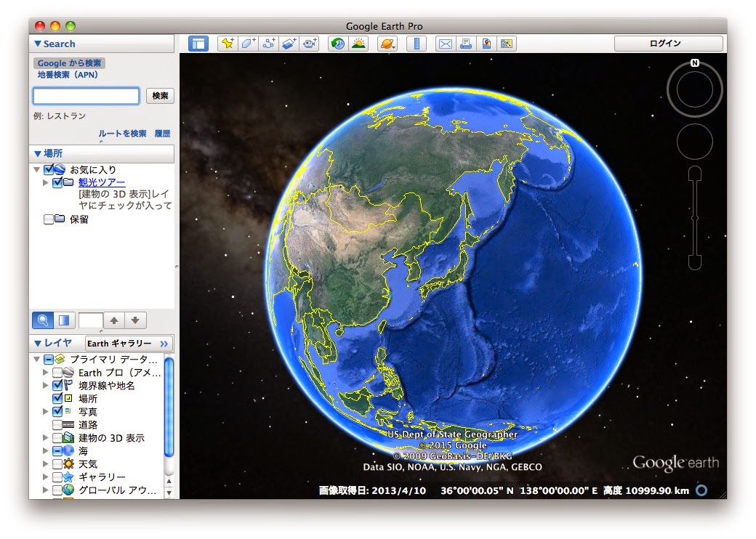
Task: Switch to the 地番検索 (APN) tab
Action: coord(68,75)
